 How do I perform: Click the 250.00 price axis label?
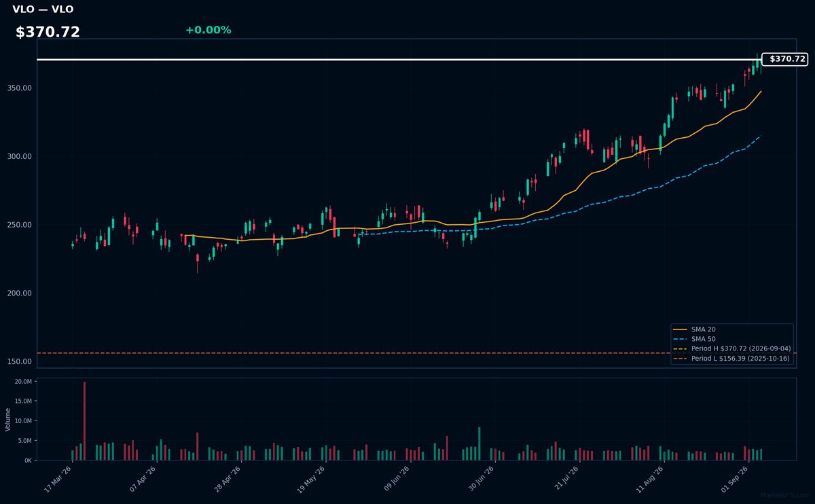21,225
